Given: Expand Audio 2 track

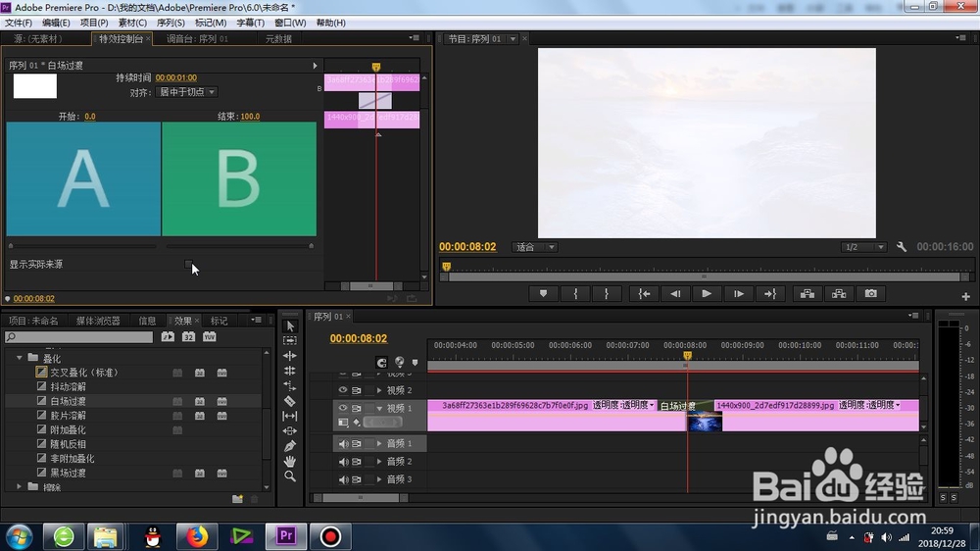Looking at the screenshot, I should pos(378,462).
